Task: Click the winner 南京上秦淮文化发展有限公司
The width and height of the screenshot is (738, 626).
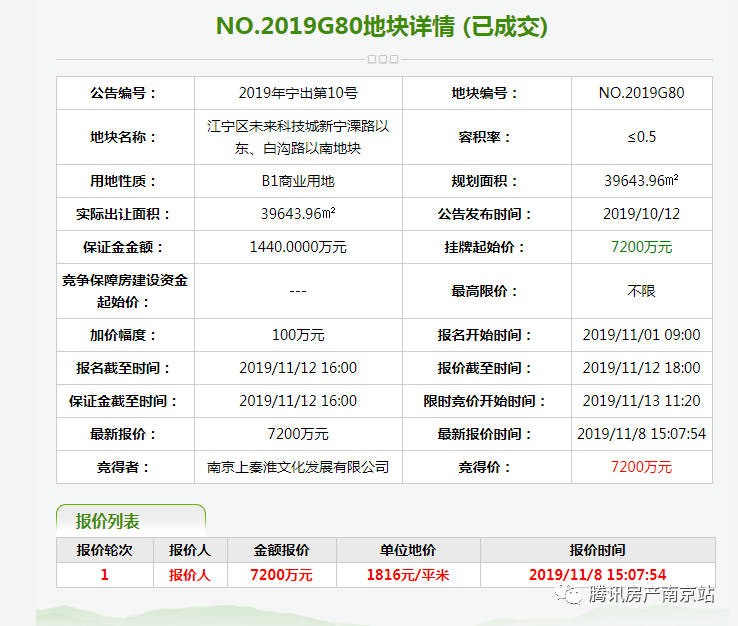Action: pyautogui.click(x=298, y=467)
